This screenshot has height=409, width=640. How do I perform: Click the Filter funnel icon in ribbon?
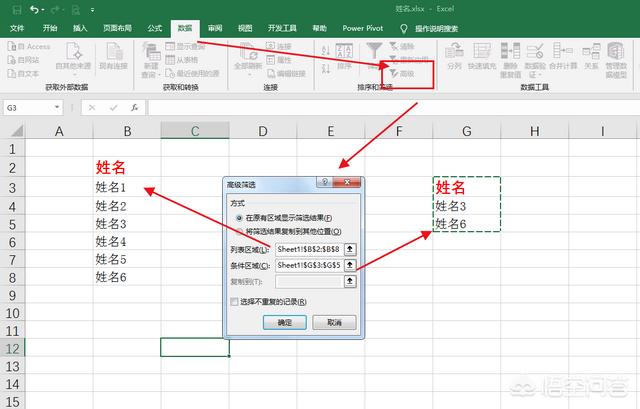[x=374, y=51]
